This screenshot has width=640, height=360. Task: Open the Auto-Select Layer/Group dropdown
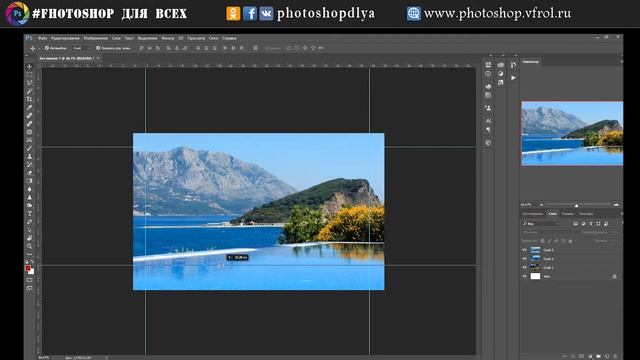pos(81,48)
